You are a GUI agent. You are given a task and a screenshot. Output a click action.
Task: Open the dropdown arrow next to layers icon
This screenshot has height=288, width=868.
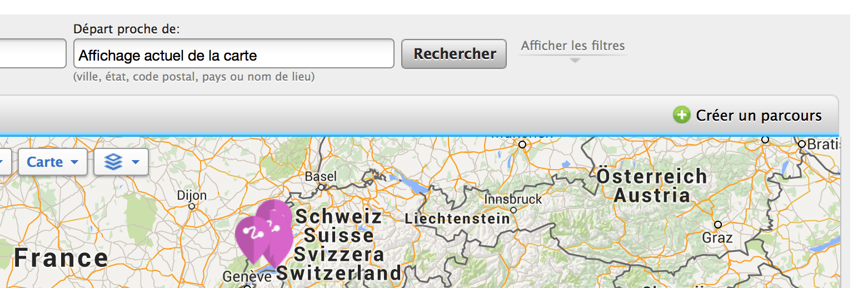tap(135, 162)
